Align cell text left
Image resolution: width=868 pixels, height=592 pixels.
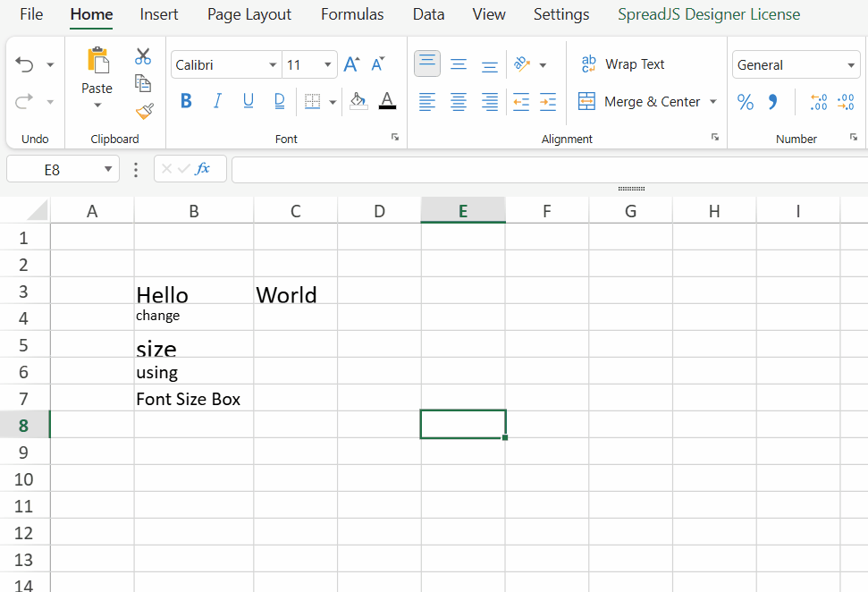point(426,102)
